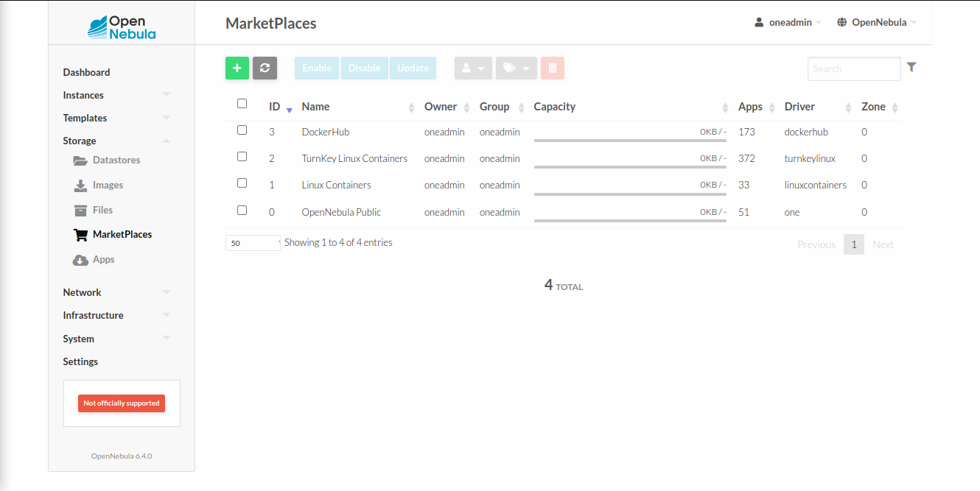This screenshot has height=491, width=980.
Task: Click the Disable button
Action: 364,68
